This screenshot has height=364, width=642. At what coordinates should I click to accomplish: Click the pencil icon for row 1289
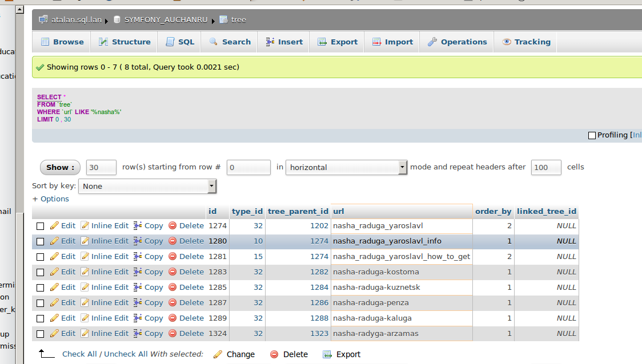54,318
